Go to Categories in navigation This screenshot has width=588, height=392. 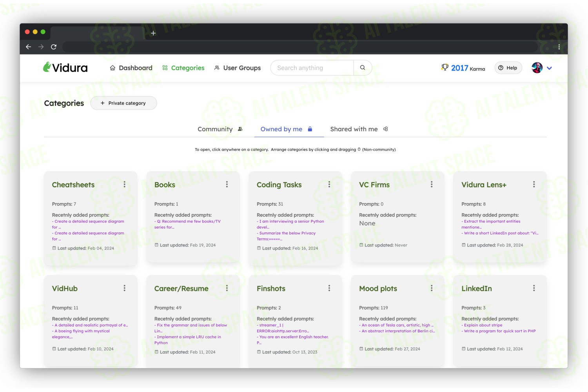pos(183,68)
